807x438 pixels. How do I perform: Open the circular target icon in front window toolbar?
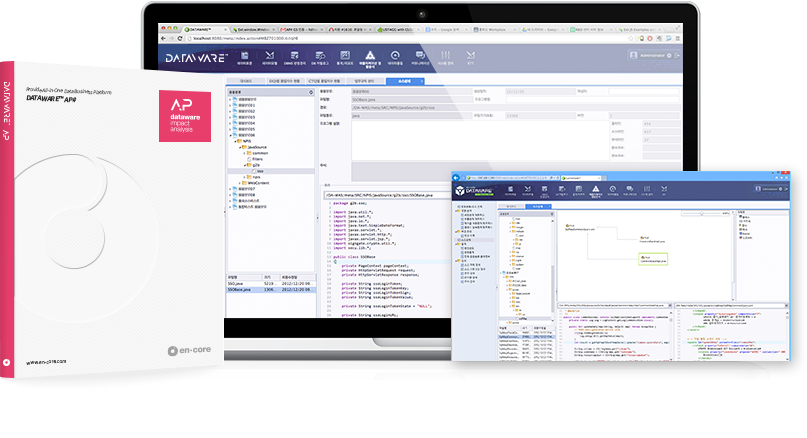[612, 190]
